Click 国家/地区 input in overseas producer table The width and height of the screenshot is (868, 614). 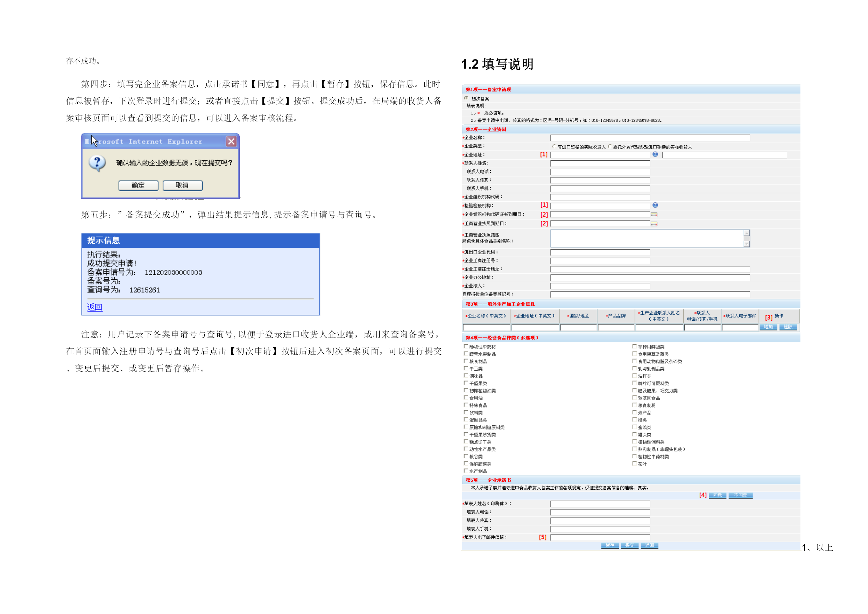point(578,328)
